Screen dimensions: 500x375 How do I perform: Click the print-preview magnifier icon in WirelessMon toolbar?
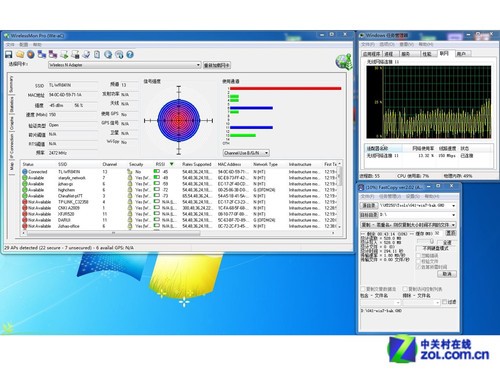pyautogui.click(x=86, y=54)
